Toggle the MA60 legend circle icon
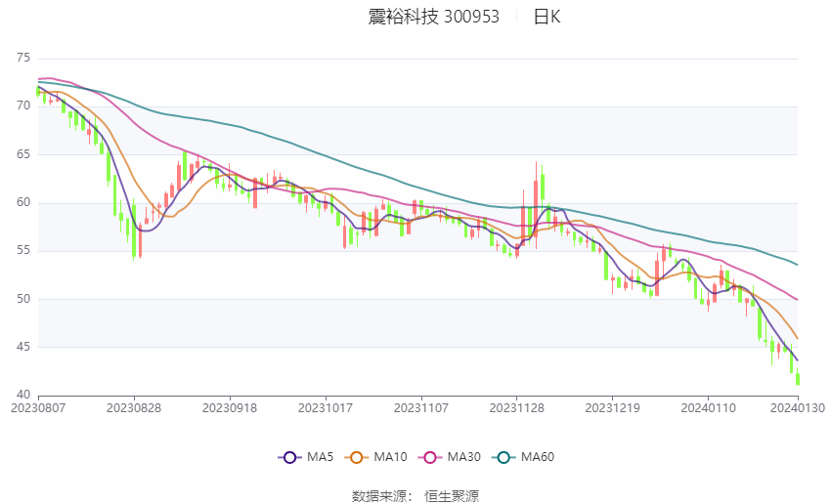The width and height of the screenshot is (831, 504). click(504, 457)
